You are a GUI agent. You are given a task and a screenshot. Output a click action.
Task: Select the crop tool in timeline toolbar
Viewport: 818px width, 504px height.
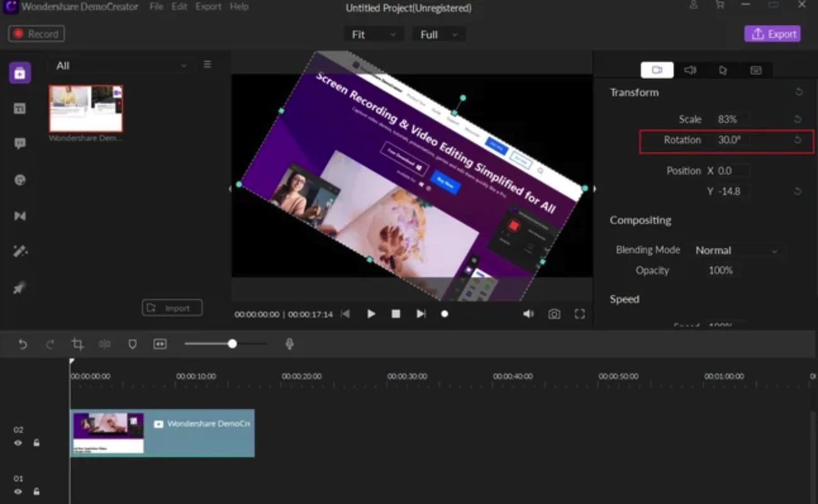[78, 344]
